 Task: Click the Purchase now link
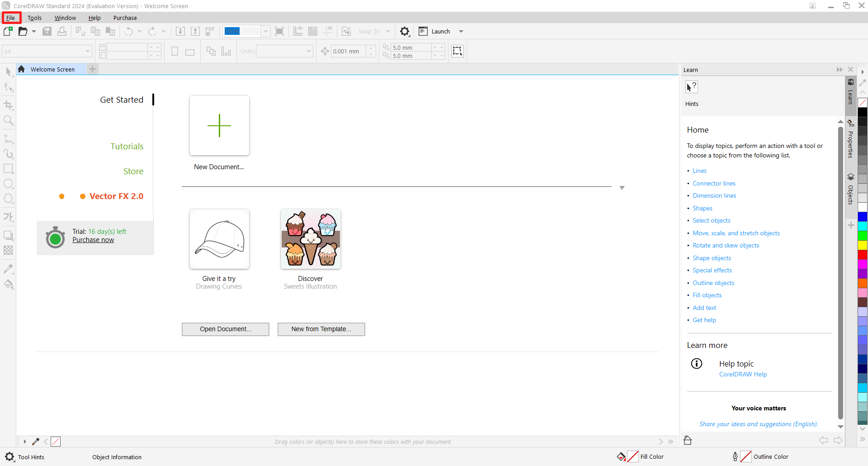click(93, 240)
